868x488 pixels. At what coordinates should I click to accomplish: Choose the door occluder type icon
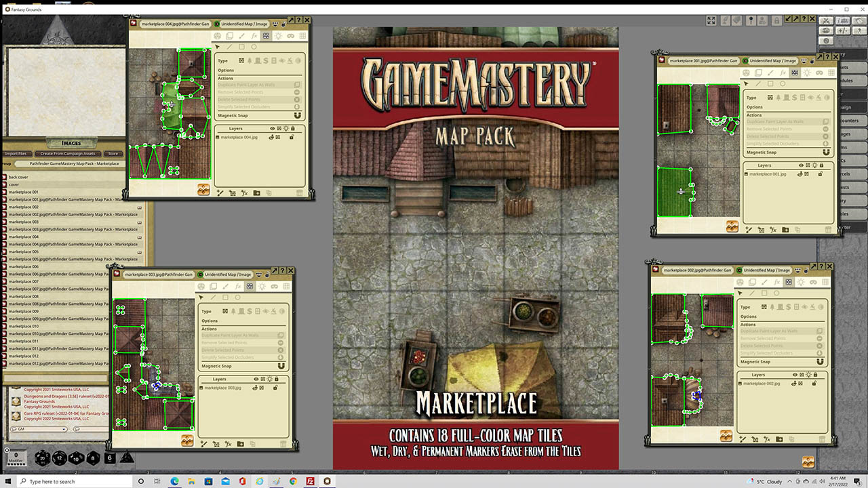click(274, 61)
